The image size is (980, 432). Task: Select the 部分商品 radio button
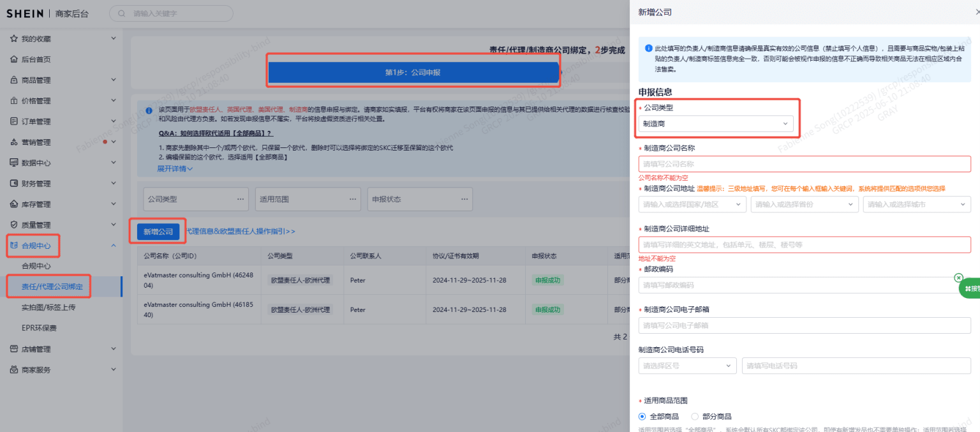click(695, 416)
